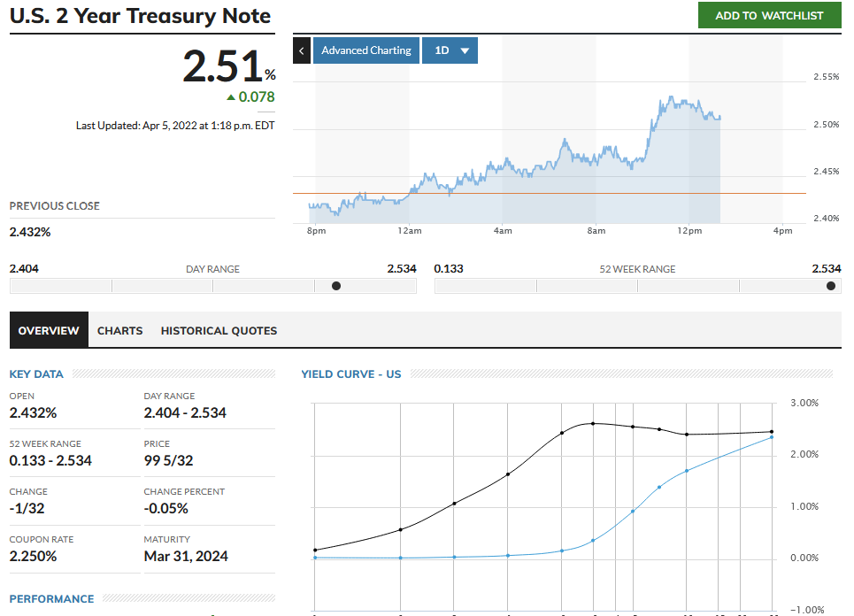Click the 2.55% chart axis label
Viewport: 854px width, 616px height.
click(827, 77)
